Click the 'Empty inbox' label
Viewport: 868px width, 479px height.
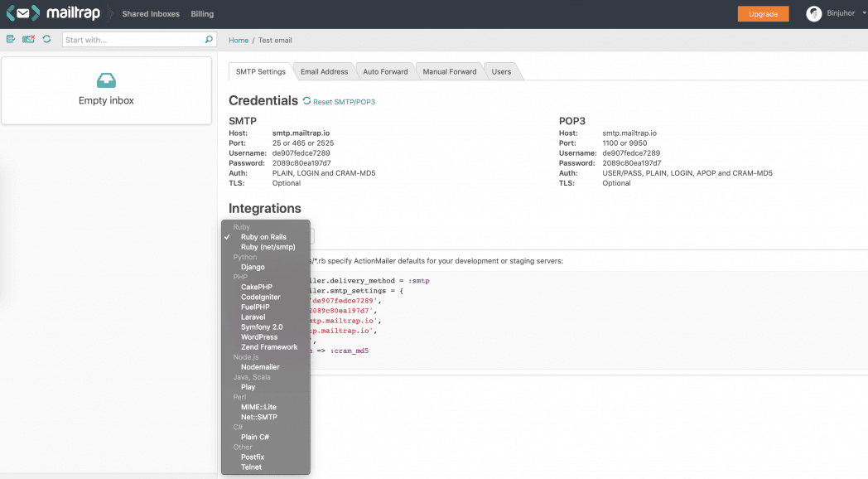click(106, 100)
